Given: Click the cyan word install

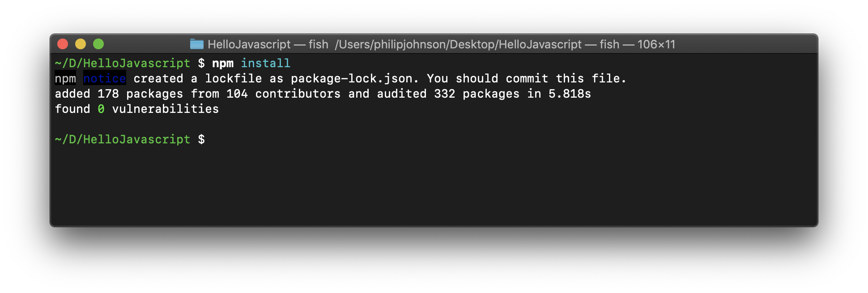Looking at the screenshot, I should click(x=265, y=63).
